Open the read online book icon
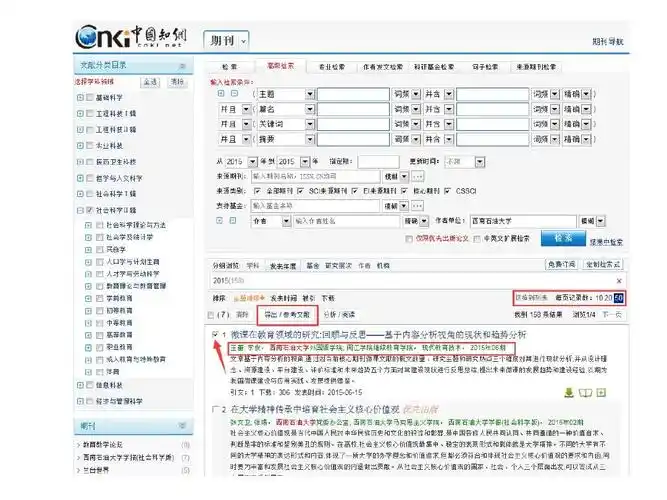 [x=585, y=393]
